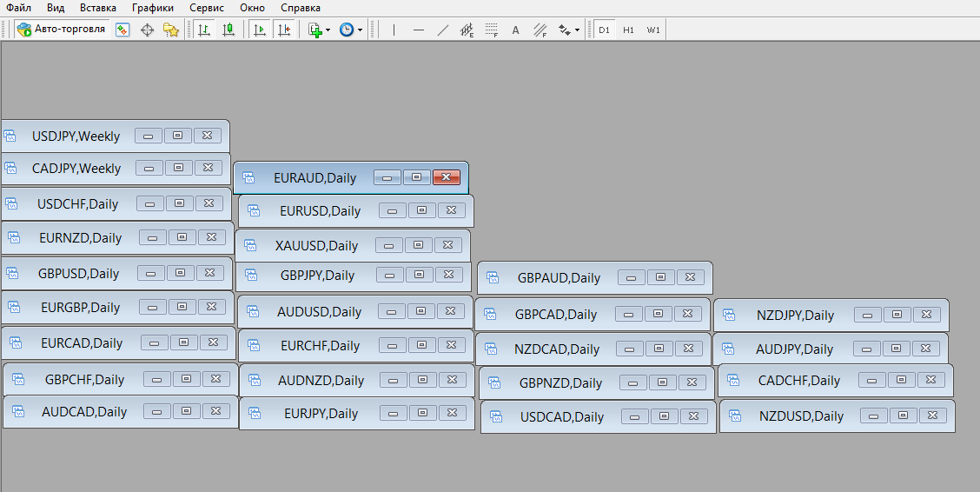The width and height of the screenshot is (980, 492).
Task: Open the Navigator favorites star icon
Action: point(170,30)
